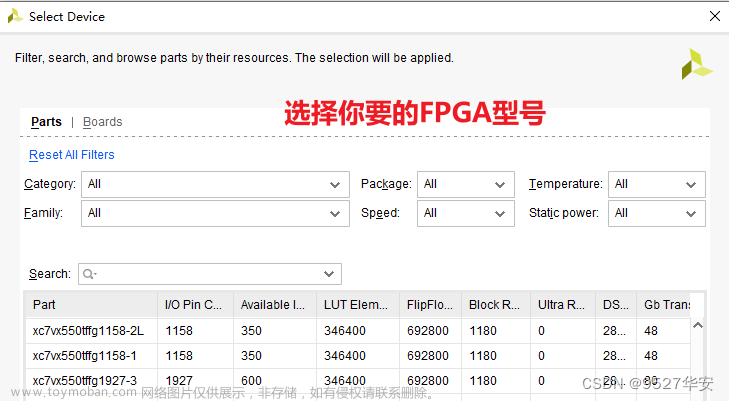Sort by LUT Elements column header
This screenshot has width=729, height=401.
(x=358, y=305)
